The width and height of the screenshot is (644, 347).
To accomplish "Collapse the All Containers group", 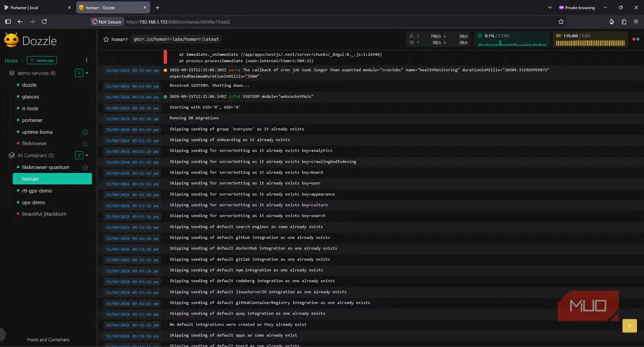I will pyautogui.click(x=87, y=155).
